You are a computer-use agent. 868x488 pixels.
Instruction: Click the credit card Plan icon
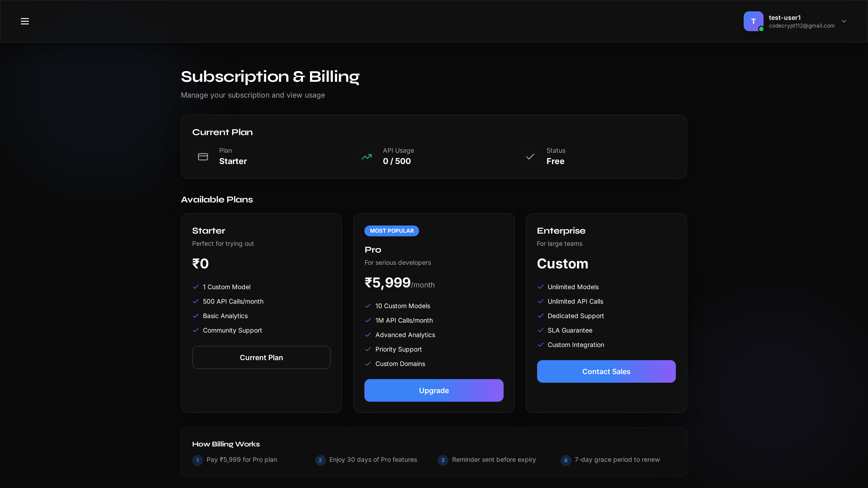(x=203, y=157)
